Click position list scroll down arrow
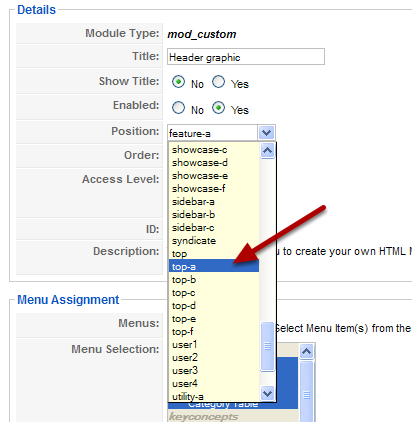Viewport: 412px width, 422px height. click(267, 393)
